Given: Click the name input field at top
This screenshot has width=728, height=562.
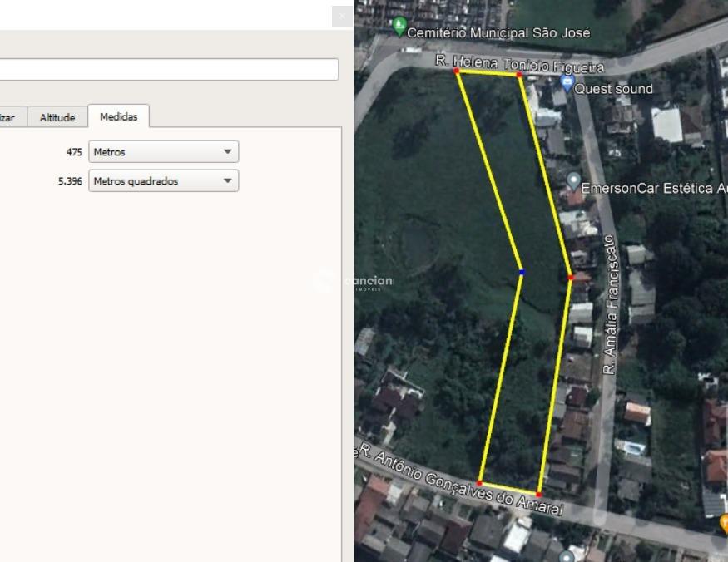Looking at the screenshot, I should coord(166,69).
